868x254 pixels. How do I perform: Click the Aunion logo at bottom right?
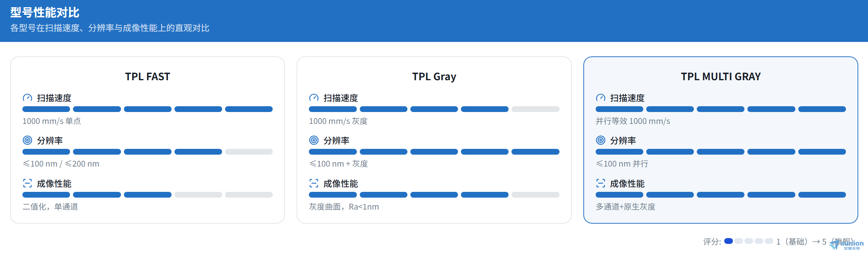click(x=846, y=245)
